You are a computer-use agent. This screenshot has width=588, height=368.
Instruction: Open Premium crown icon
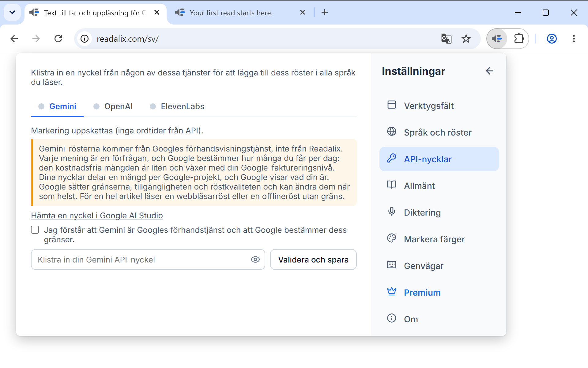pos(392,292)
